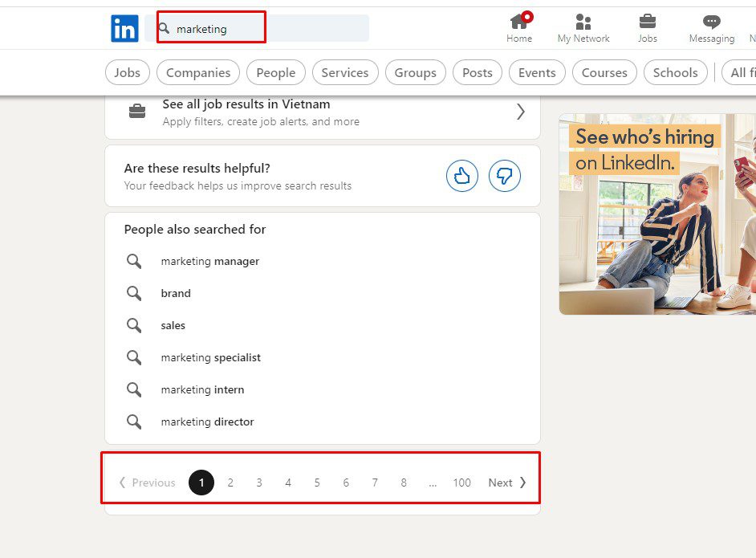The image size is (756, 558).
Task: Go to results page 3
Action: [259, 483]
